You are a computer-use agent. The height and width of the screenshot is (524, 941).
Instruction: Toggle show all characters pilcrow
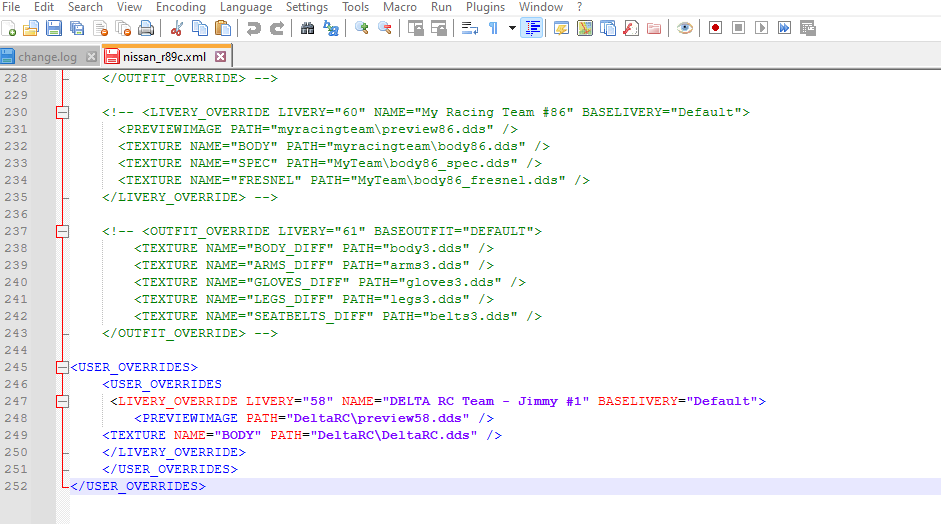point(493,28)
